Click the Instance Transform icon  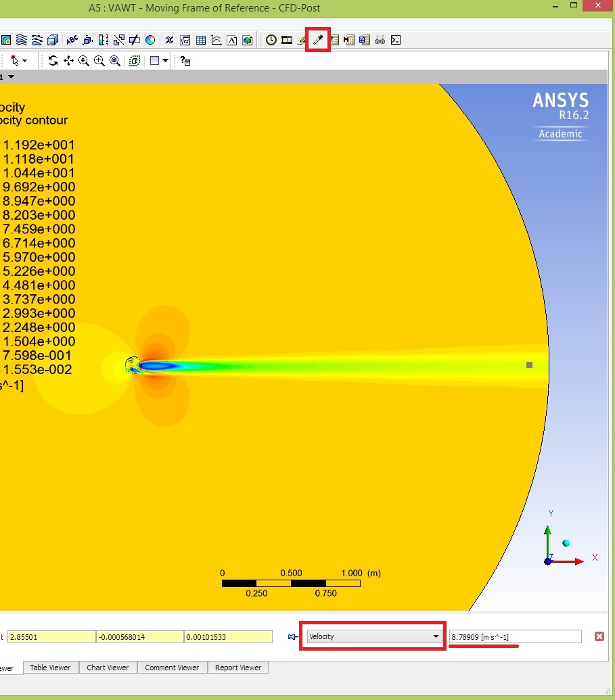119,40
